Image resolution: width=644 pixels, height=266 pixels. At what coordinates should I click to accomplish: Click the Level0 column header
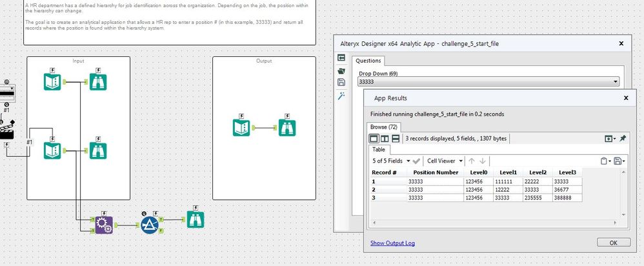click(478, 172)
